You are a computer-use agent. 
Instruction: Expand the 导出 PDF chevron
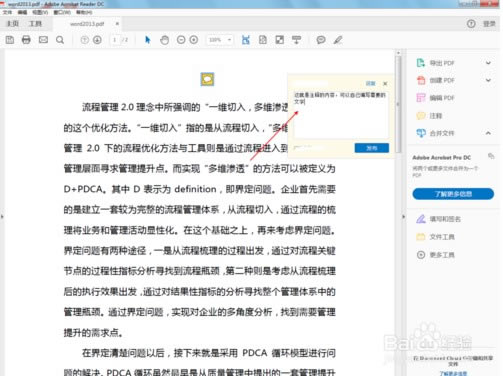tap(488, 63)
